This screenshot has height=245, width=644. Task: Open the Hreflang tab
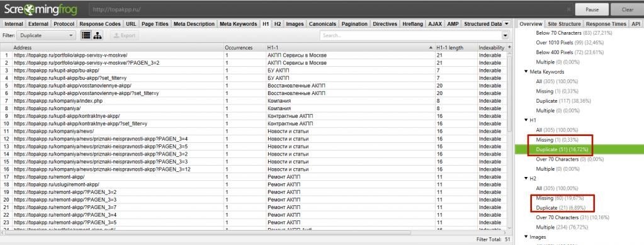tap(412, 24)
